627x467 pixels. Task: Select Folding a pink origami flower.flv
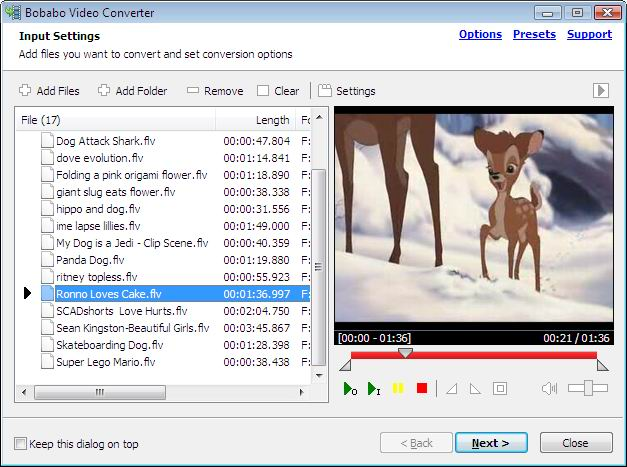point(132,175)
